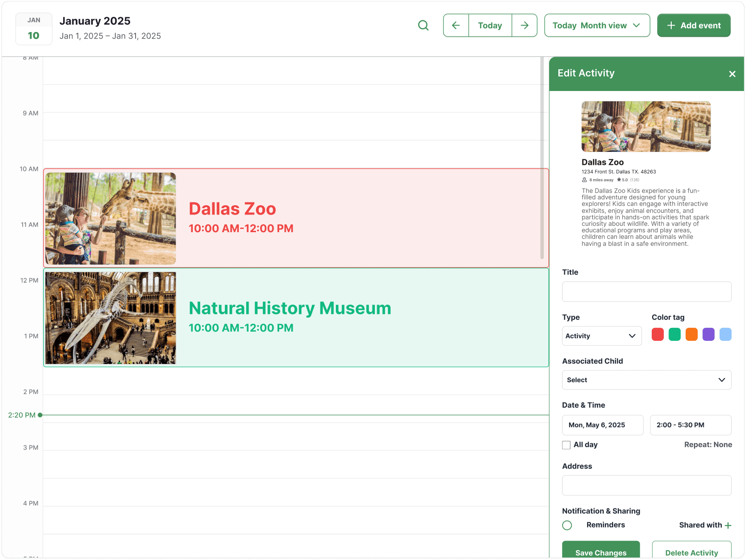Screen dimensions: 746x560
Task: Pick the red color tag
Action: 657,334
